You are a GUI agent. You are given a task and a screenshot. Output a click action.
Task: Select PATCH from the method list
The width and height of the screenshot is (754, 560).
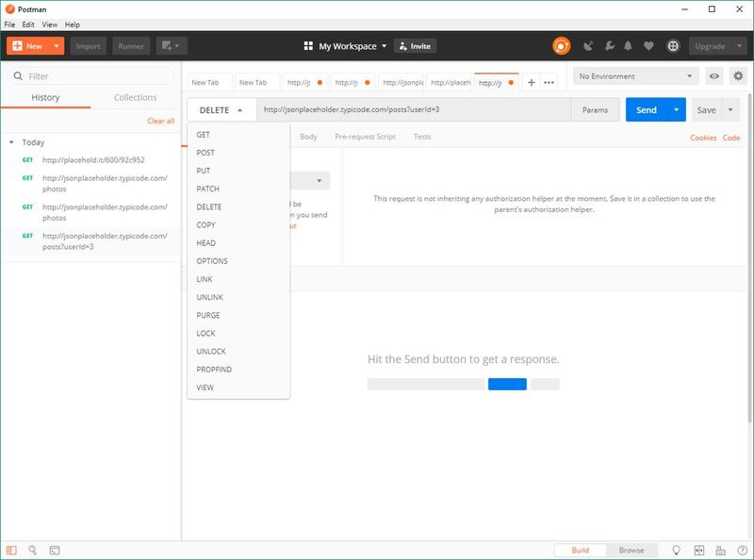pyautogui.click(x=238, y=189)
